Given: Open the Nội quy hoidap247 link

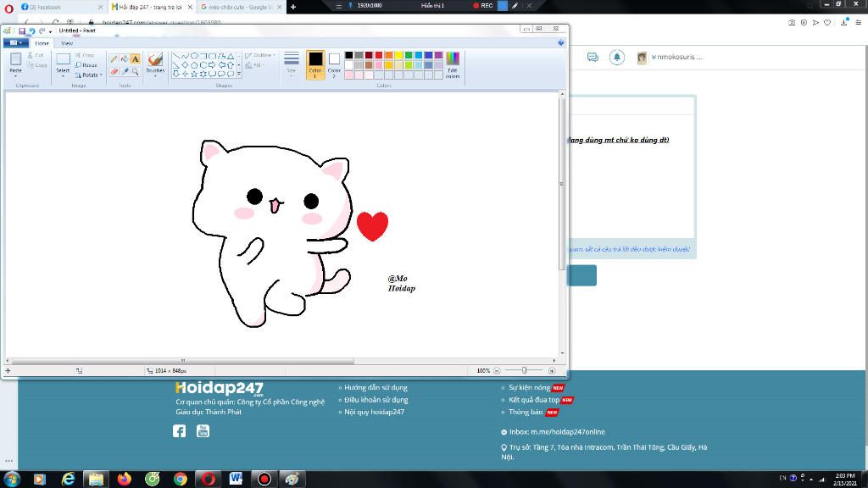Looking at the screenshot, I should coord(374,412).
